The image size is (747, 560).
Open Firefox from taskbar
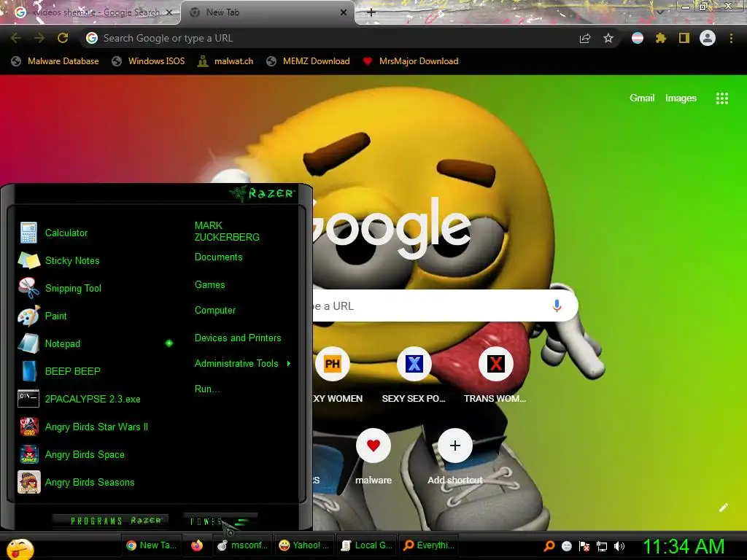point(197,545)
